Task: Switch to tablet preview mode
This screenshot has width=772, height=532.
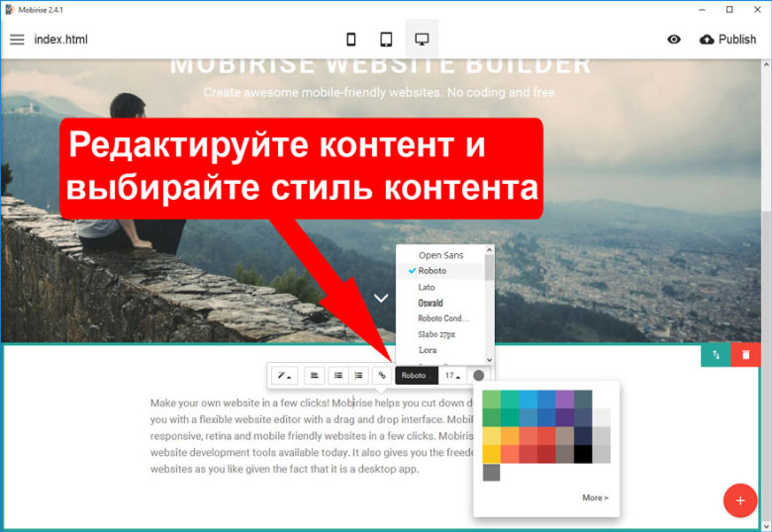Action: tap(386, 40)
